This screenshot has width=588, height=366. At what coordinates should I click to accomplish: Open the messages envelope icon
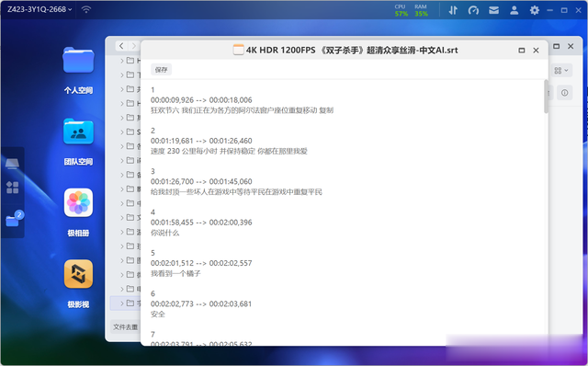tap(494, 10)
